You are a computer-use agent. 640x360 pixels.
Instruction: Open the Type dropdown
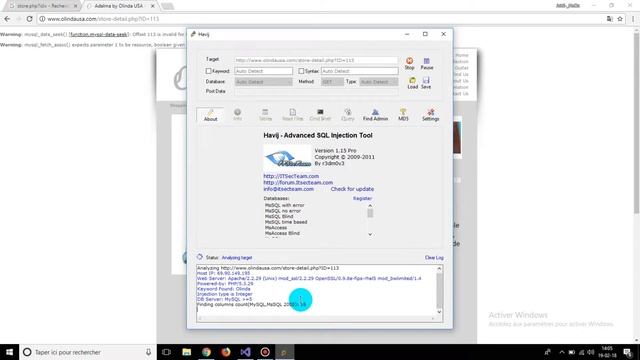click(378, 82)
